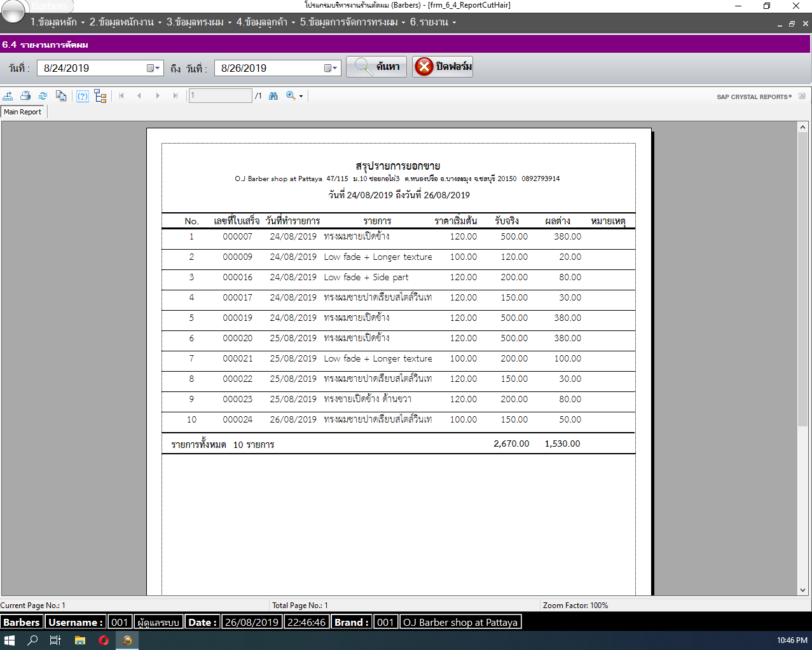This screenshot has width=812, height=650.
Task: Print the report using printer icon
Action: (x=25, y=96)
